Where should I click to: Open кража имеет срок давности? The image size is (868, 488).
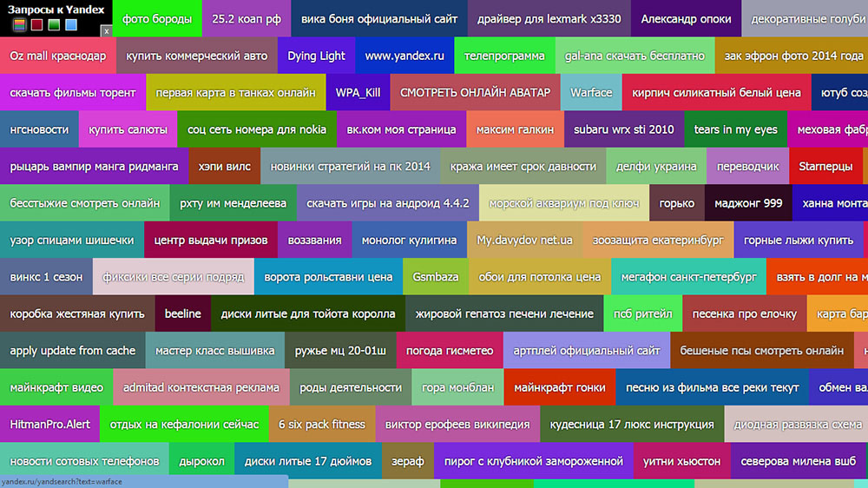point(523,166)
